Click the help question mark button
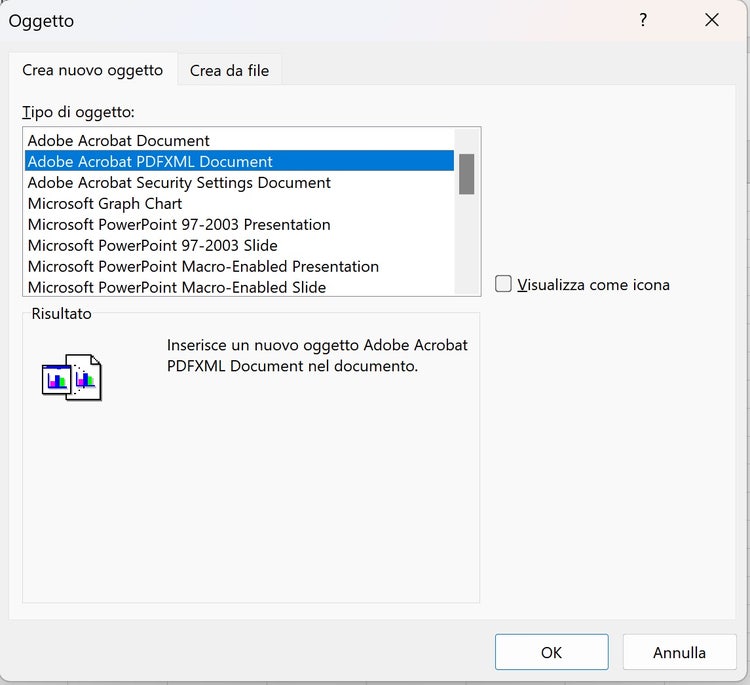750x685 pixels. pos(643,20)
